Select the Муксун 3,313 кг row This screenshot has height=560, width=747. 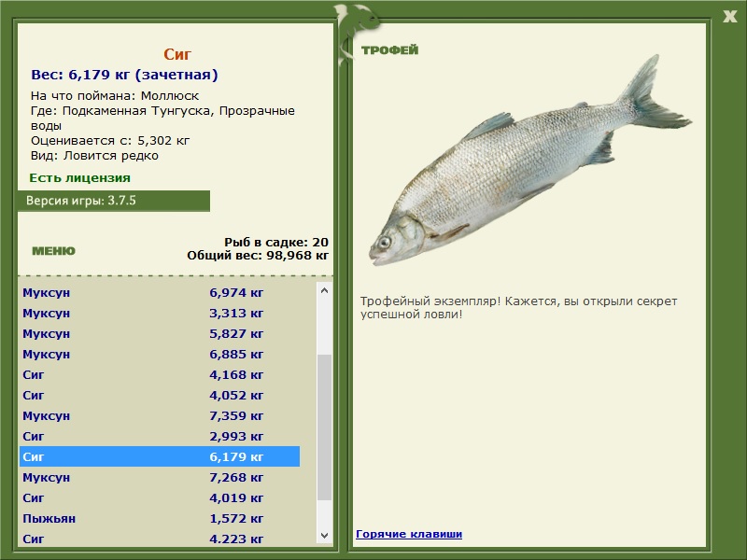[x=160, y=313]
